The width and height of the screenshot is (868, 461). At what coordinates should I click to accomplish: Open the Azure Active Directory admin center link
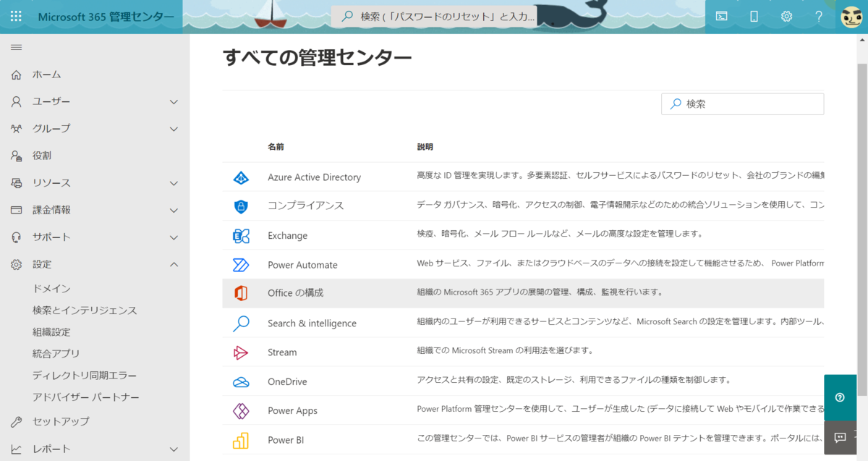(314, 177)
